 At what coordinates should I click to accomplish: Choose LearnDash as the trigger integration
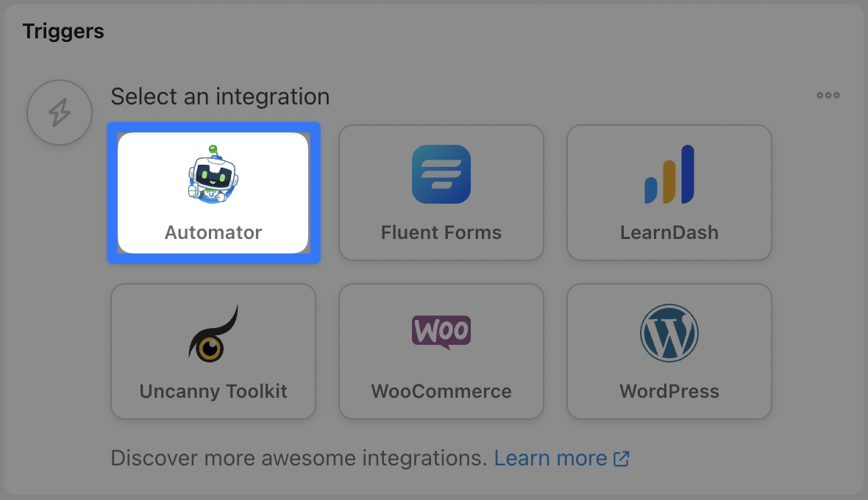pyautogui.click(x=669, y=193)
